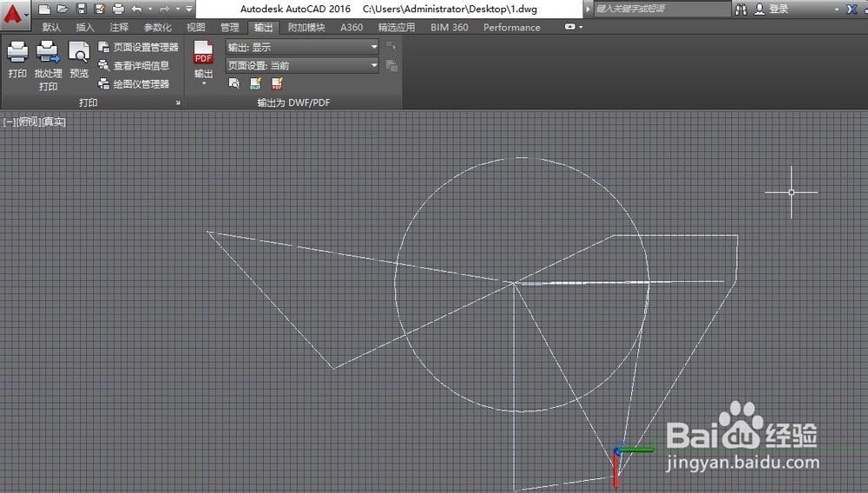Open the 输出: 显示 dropdown
868x493 pixels.
coord(302,47)
